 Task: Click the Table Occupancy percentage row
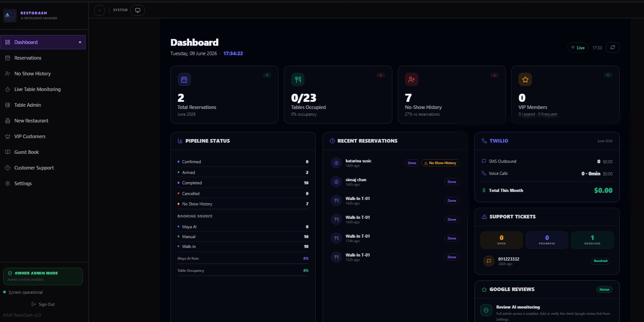243,270
